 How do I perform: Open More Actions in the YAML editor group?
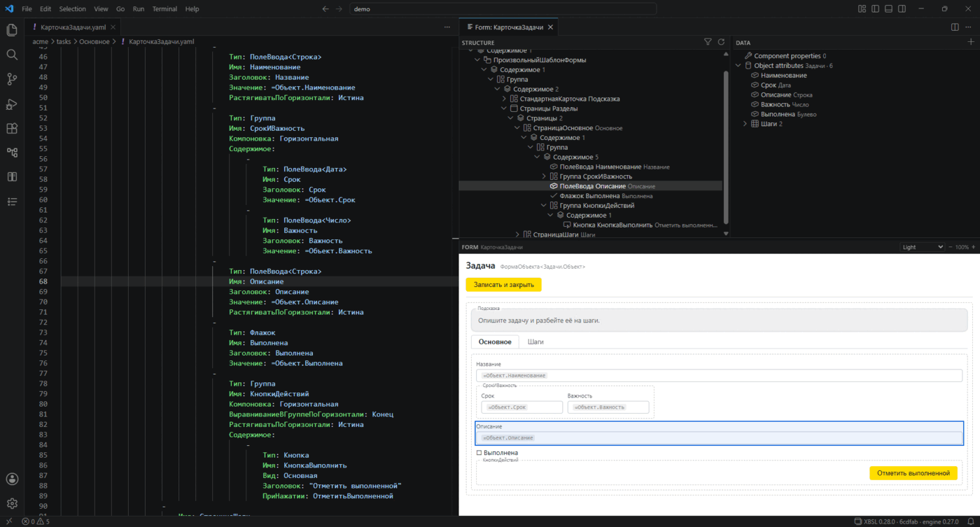point(447,27)
